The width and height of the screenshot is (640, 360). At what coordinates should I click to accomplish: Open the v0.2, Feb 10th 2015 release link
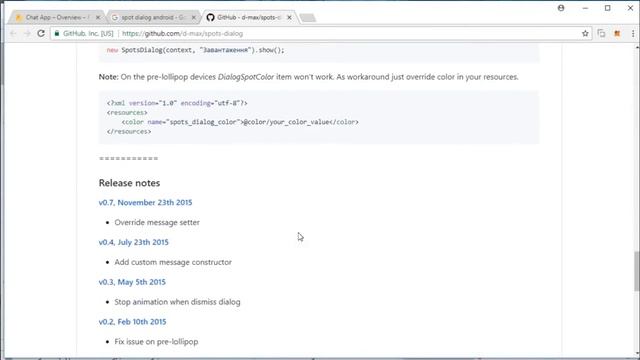pos(132,322)
